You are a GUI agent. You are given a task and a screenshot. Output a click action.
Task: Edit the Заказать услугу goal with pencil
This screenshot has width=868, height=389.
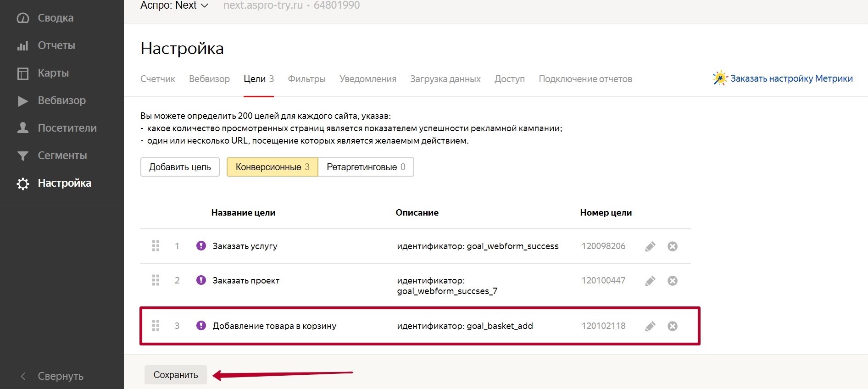pyautogui.click(x=650, y=246)
